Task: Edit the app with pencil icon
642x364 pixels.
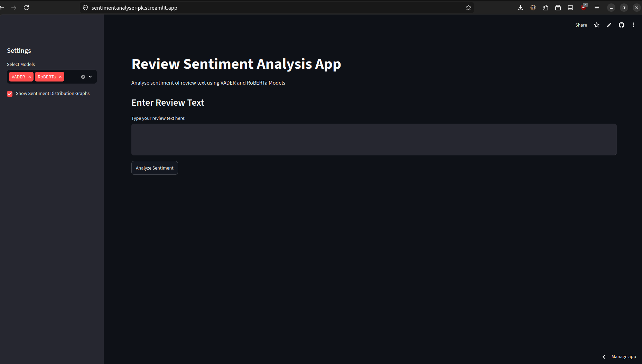Action: click(x=609, y=25)
